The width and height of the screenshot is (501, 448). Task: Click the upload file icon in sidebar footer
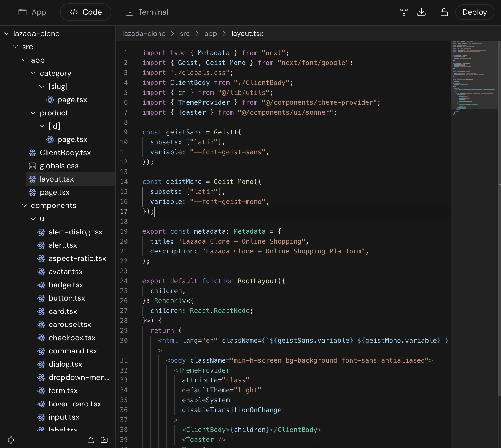[91, 440]
